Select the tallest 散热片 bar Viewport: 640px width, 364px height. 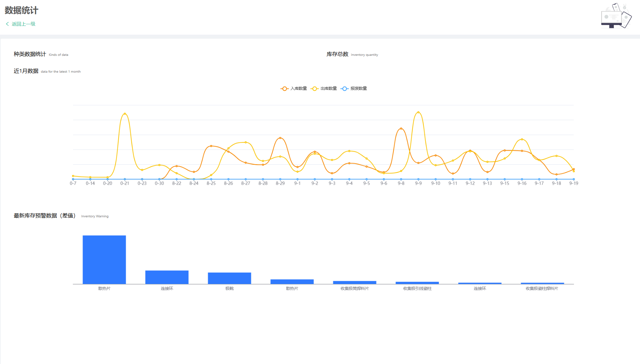point(104,259)
